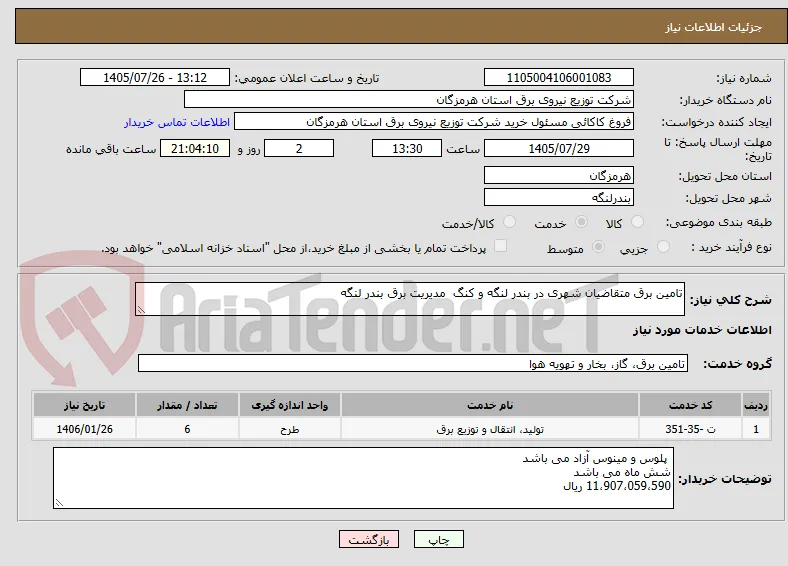The height and width of the screenshot is (566, 788).
Task: Click the unit cell طرح
Action: point(290,429)
